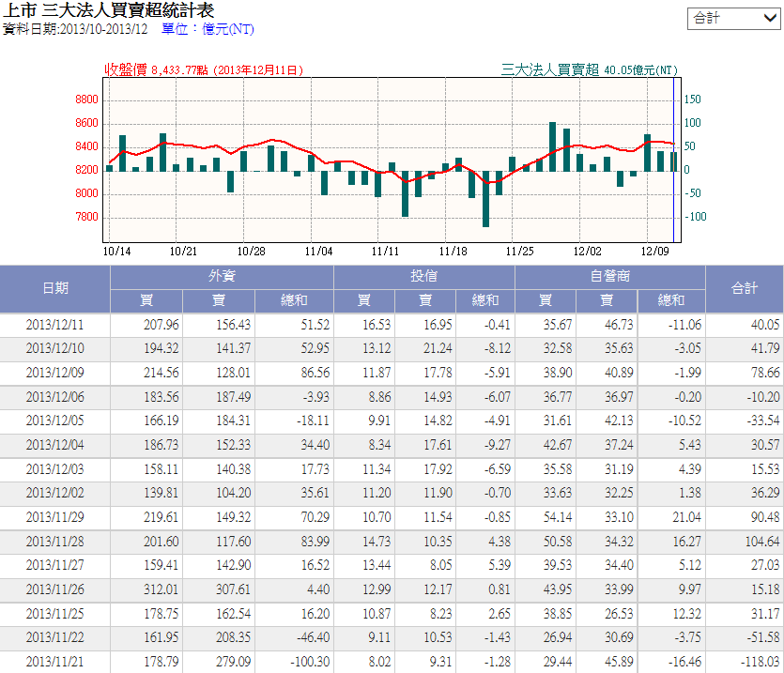
Task: Click total value 40.05 in 12/11 row
Action: [765, 325]
